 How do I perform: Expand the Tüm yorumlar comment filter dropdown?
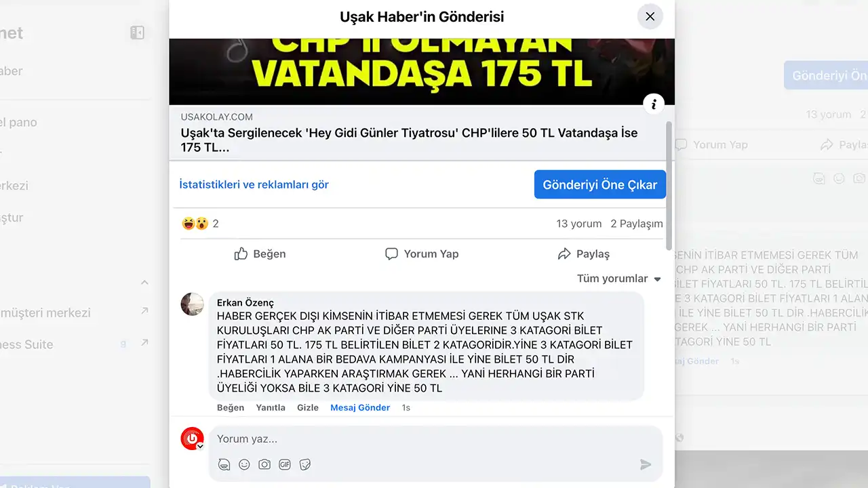coord(618,279)
